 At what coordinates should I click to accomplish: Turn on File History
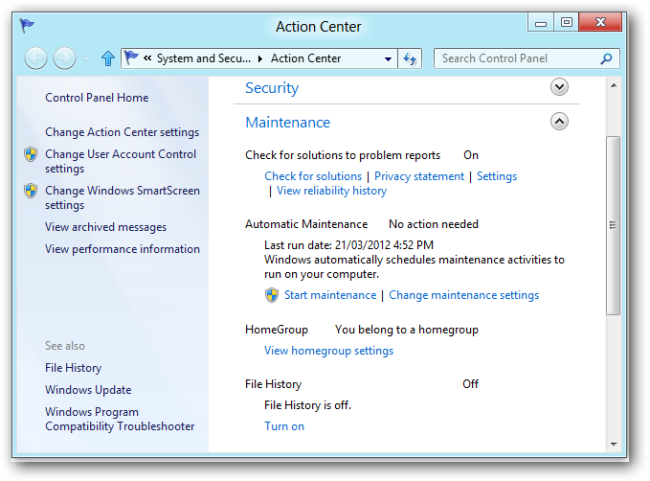[x=284, y=426]
